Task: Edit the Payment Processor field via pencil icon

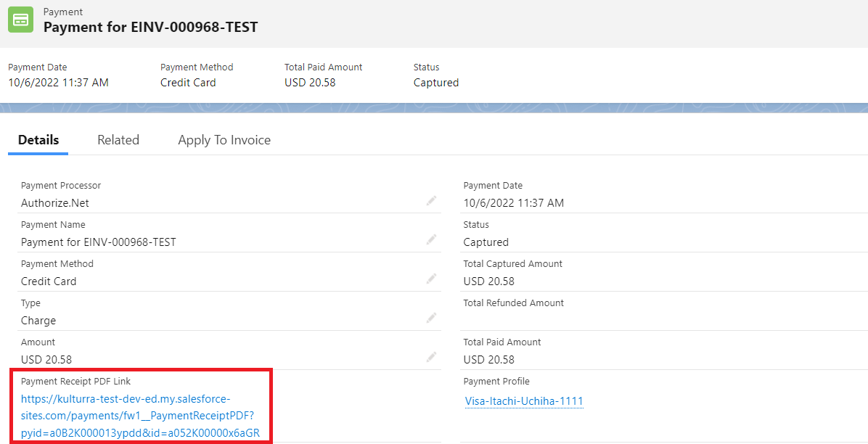Action: 432,200
